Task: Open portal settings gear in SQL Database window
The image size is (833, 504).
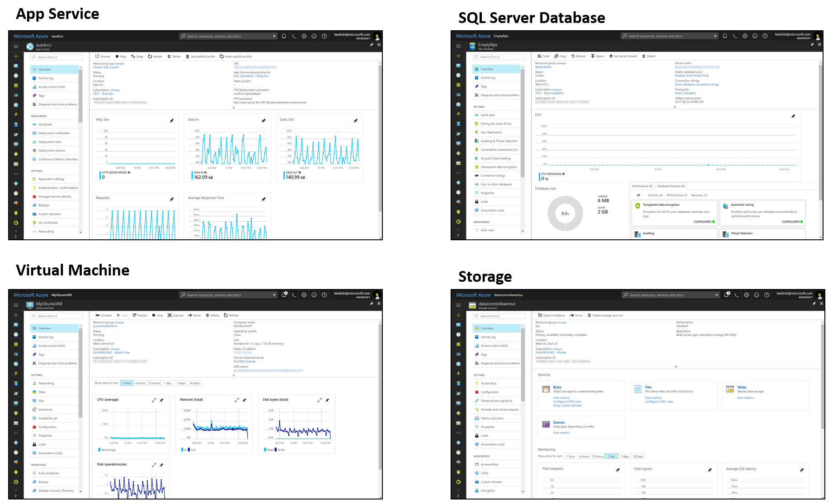Action: 745,36
